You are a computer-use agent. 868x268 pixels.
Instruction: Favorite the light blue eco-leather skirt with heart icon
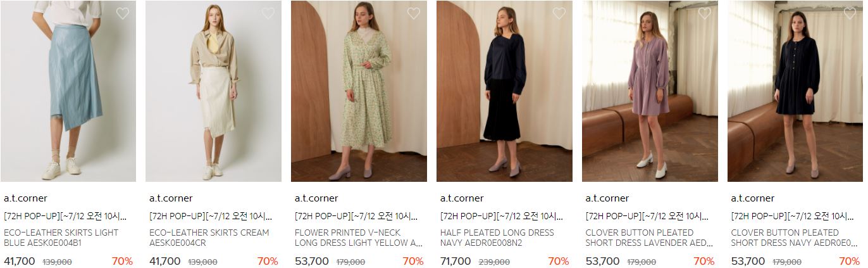click(x=123, y=13)
